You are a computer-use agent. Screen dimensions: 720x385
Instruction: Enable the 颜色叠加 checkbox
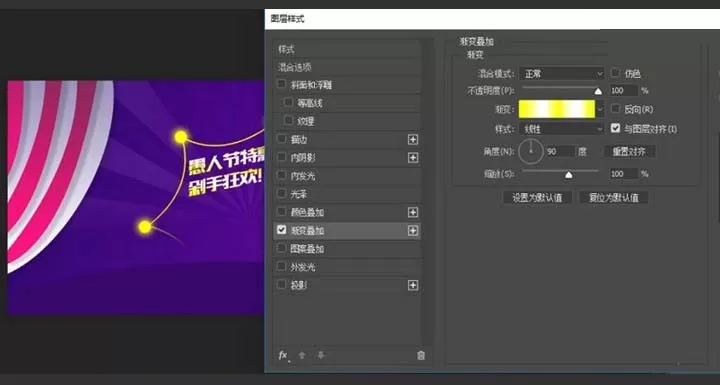[x=281, y=211]
